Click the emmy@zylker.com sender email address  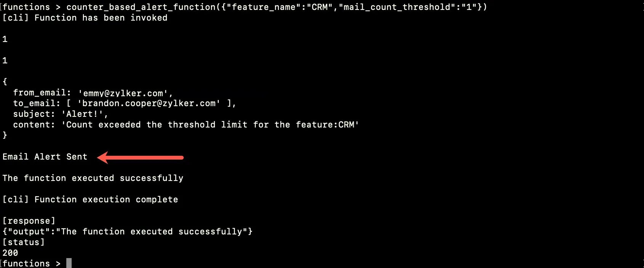[124, 93]
